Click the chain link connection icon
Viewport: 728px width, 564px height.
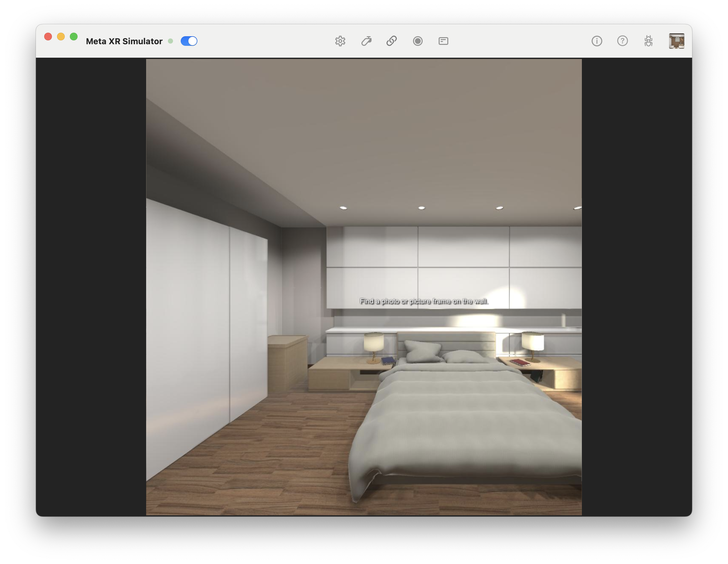(392, 41)
